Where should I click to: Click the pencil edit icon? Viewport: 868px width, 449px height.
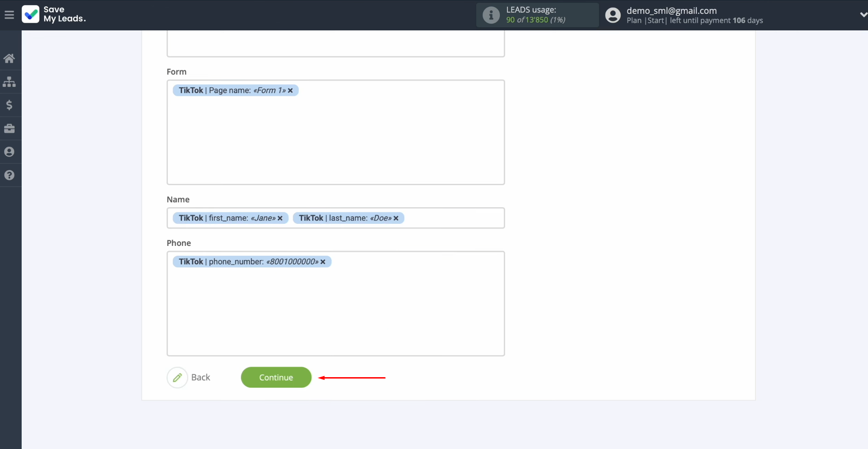[177, 378]
